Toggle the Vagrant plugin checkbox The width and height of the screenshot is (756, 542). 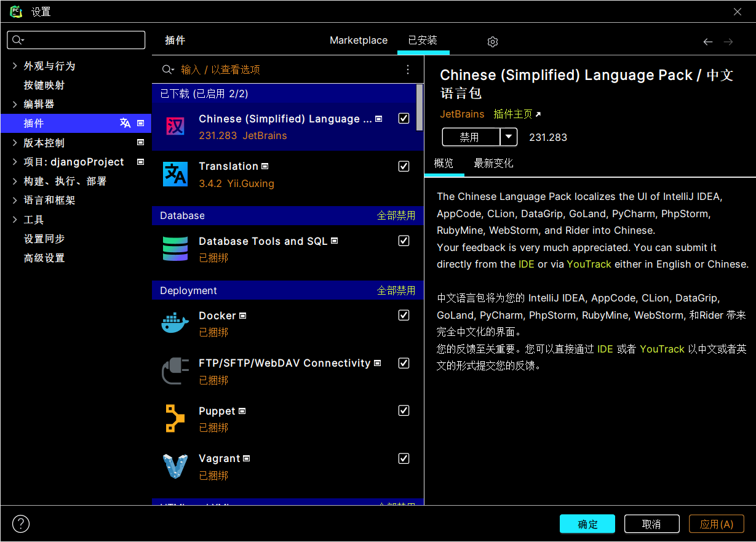(404, 458)
